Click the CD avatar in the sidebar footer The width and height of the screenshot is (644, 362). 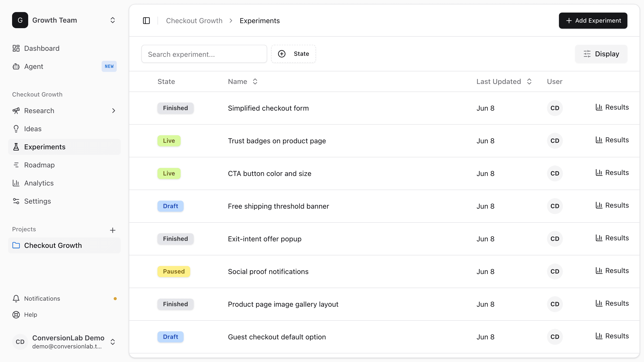[20, 342]
